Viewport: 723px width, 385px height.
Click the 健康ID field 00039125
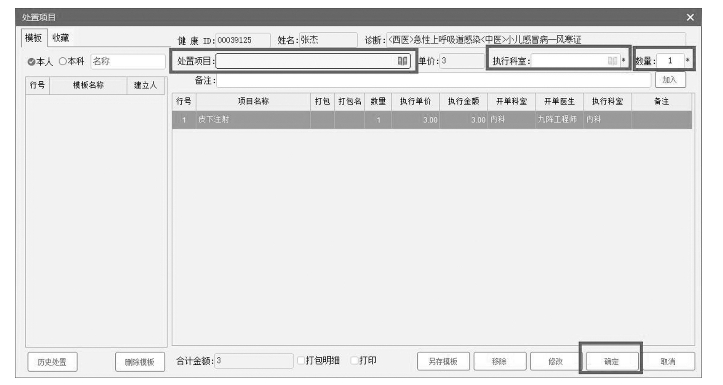click(x=243, y=40)
